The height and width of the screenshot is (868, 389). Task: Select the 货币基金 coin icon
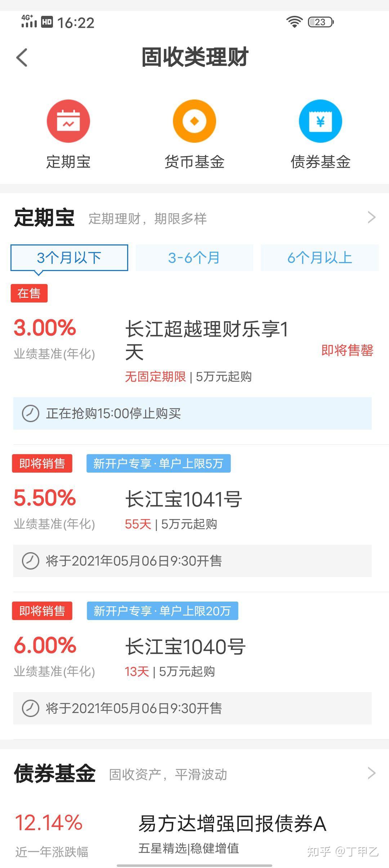[194, 121]
